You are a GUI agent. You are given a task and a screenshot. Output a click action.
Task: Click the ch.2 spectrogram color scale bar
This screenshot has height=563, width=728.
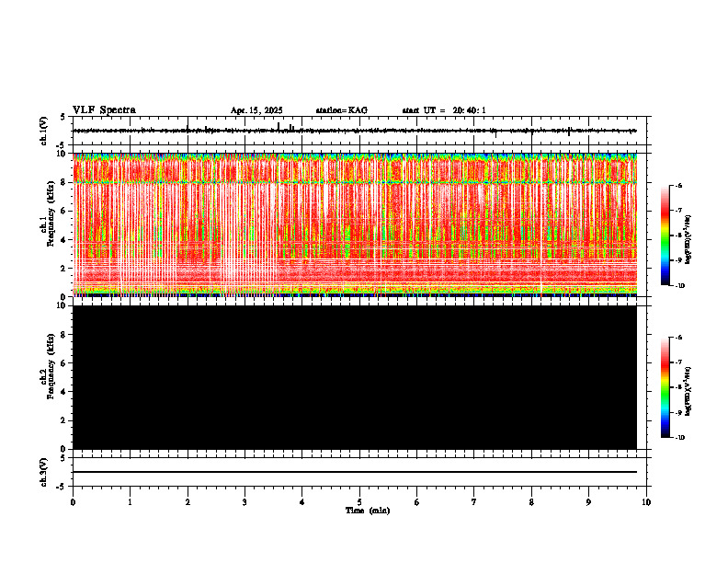(665, 387)
